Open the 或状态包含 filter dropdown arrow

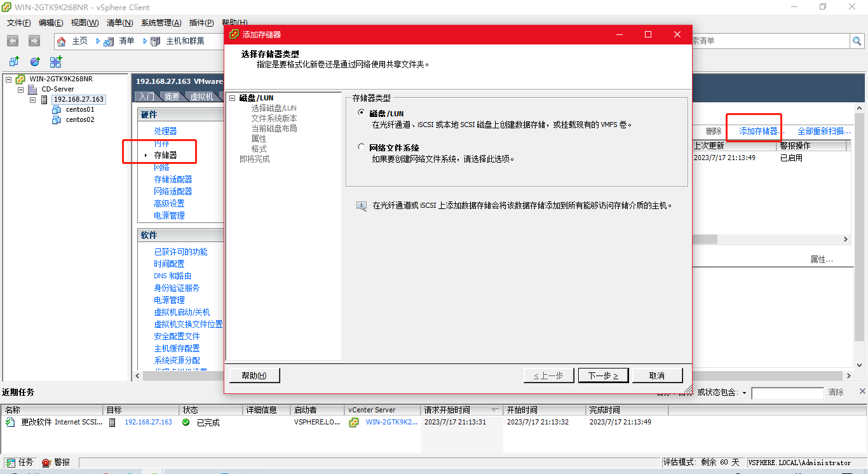pyautogui.click(x=744, y=393)
